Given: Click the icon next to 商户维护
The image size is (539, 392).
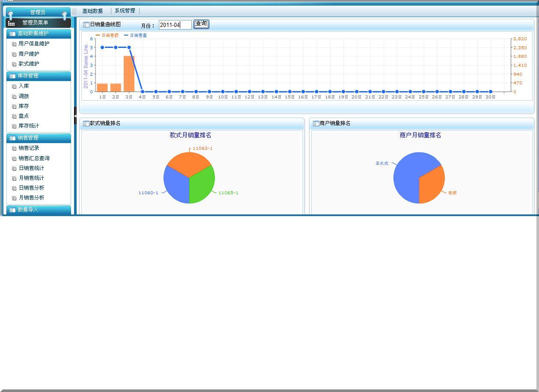Looking at the screenshot, I should [x=14, y=54].
